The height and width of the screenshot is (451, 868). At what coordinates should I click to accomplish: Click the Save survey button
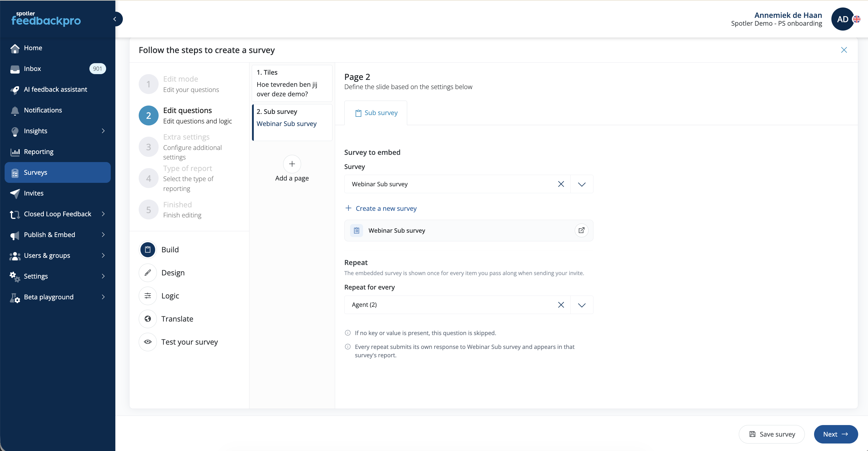[772, 434]
